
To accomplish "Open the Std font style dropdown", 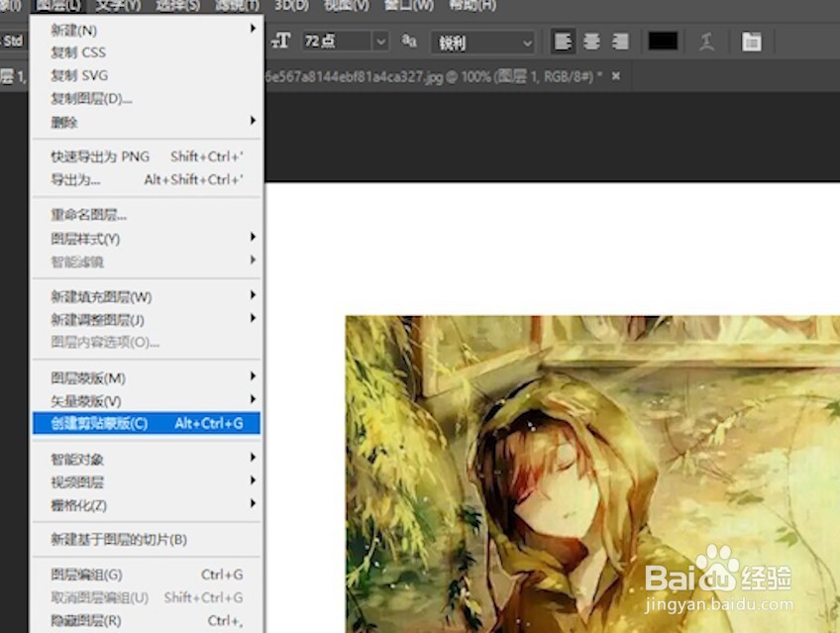I will 14,41.
